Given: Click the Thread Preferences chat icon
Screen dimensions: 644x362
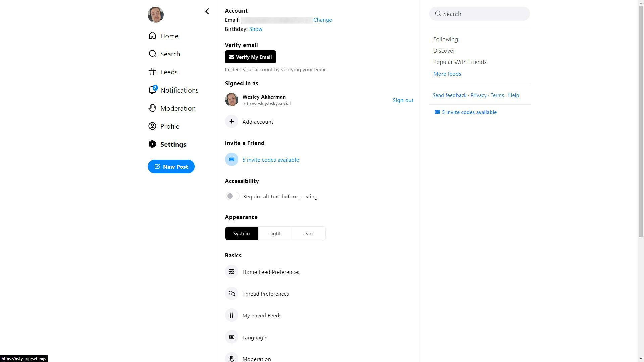Looking at the screenshot, I should pyautogui.click(x=231, y=293).
